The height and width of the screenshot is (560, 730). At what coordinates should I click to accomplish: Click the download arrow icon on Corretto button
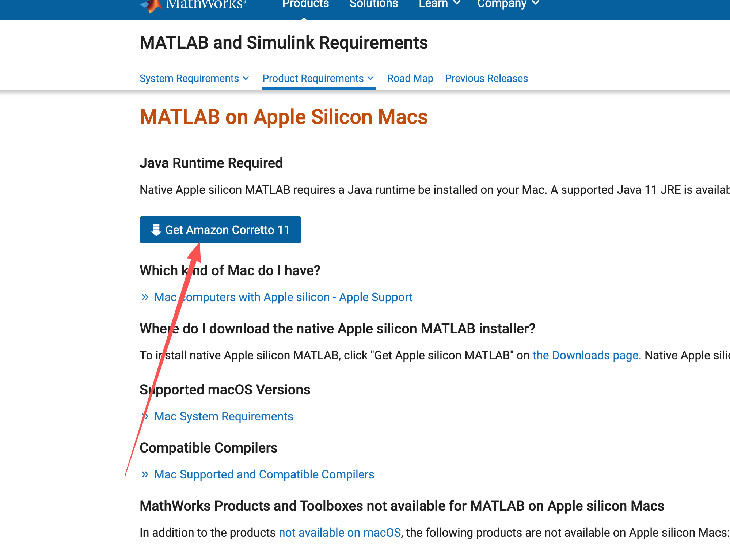coord(156,230)
